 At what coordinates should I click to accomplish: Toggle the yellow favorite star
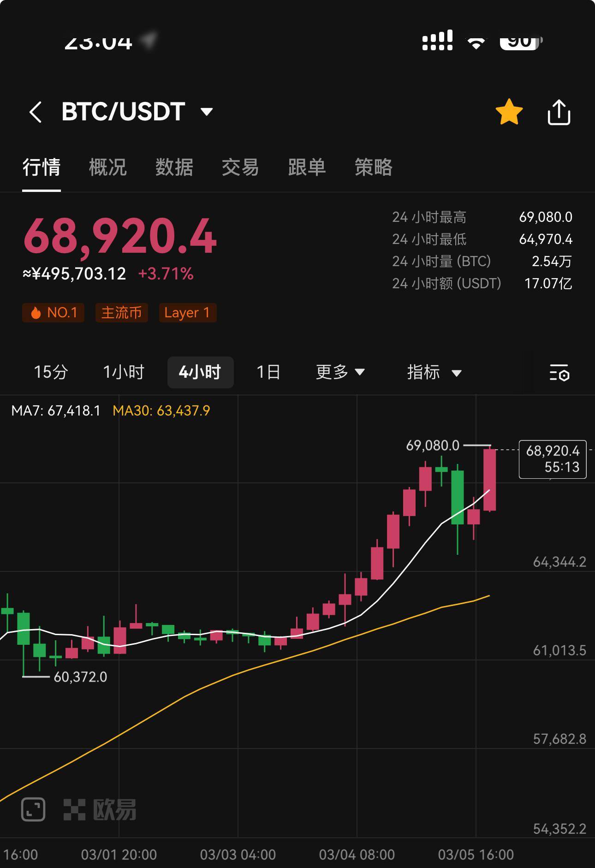coord(509,112)
